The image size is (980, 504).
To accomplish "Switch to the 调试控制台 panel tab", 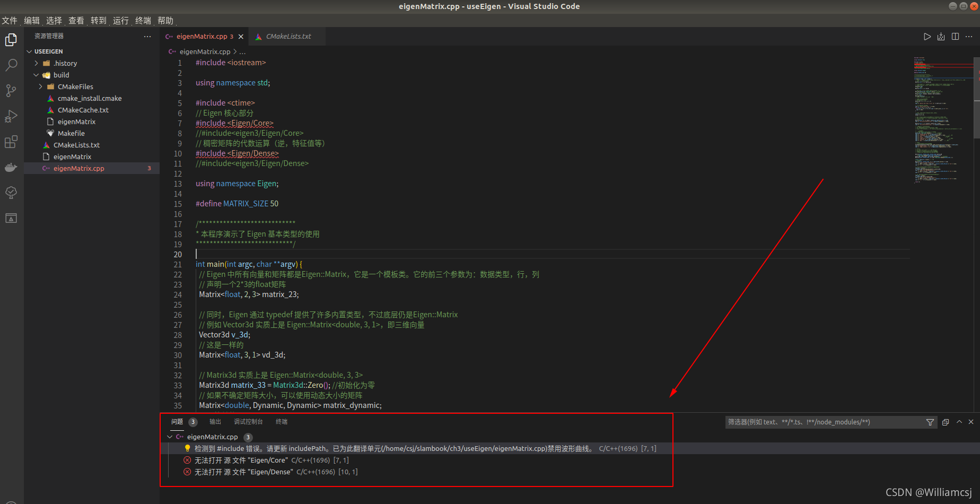I will click(248, 422).
